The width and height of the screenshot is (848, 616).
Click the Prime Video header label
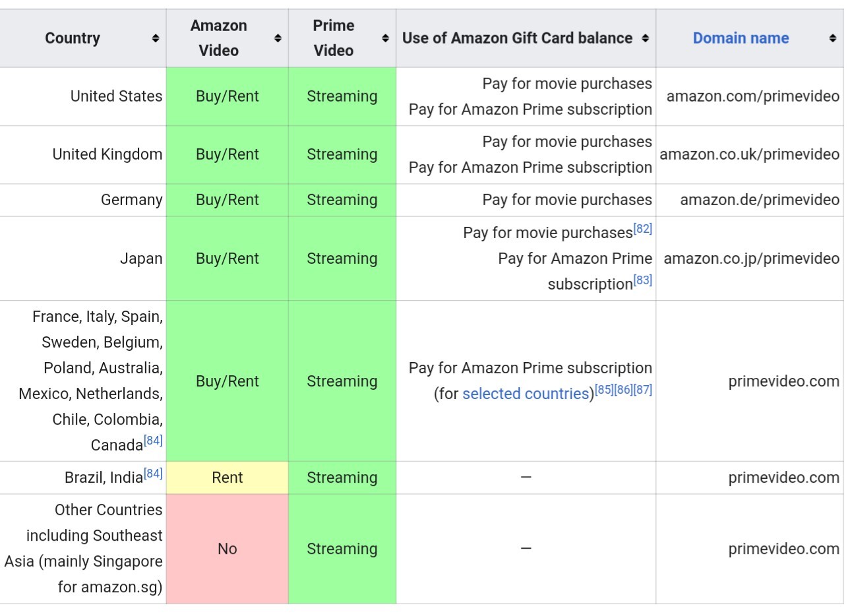pos(334,38)
